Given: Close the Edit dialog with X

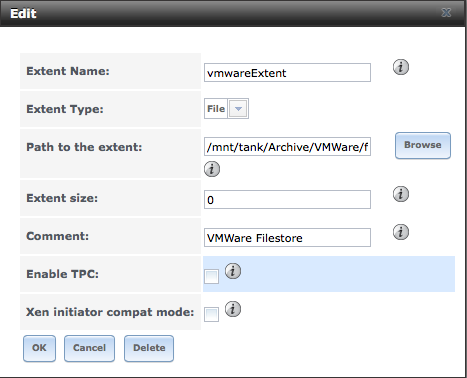Looking at the screenshot, I should (446, 13).
